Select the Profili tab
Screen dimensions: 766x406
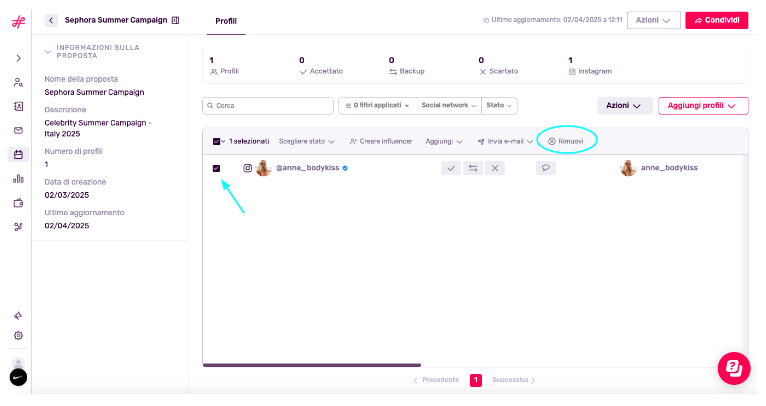(226, 21)
